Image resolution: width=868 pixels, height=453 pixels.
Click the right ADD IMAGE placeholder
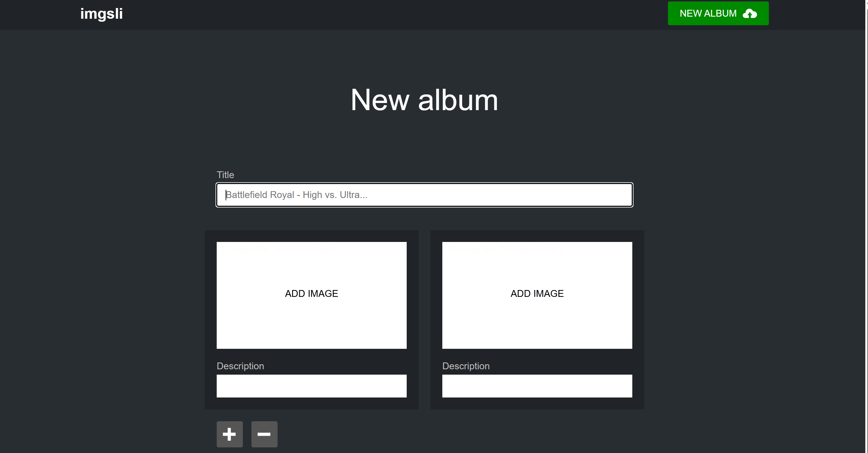537,294
